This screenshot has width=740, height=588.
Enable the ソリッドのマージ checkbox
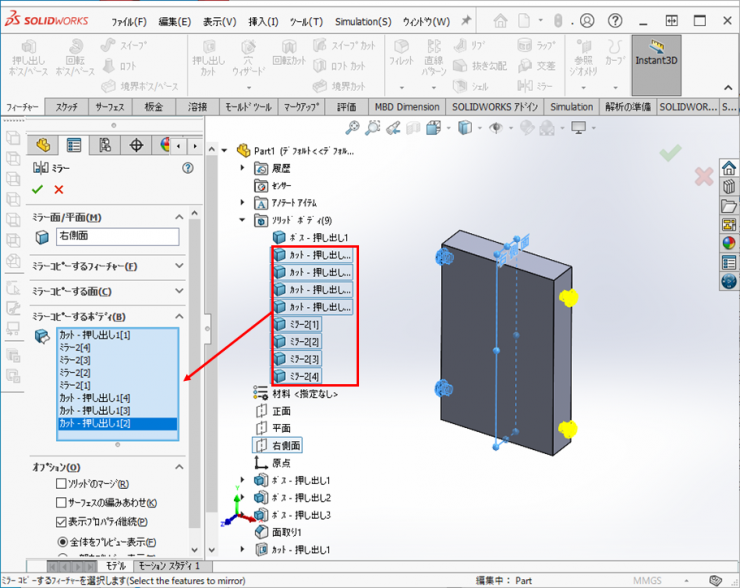[x=62, y=485]
